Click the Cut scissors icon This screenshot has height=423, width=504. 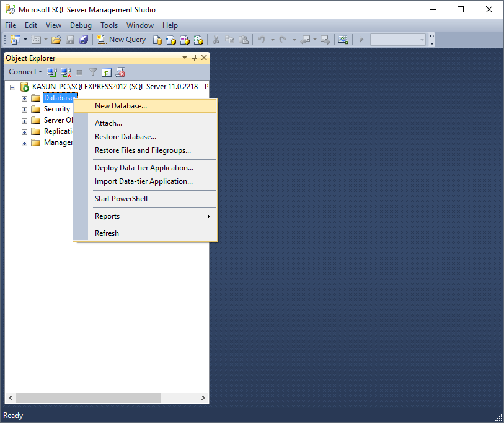tap(216, 40)
